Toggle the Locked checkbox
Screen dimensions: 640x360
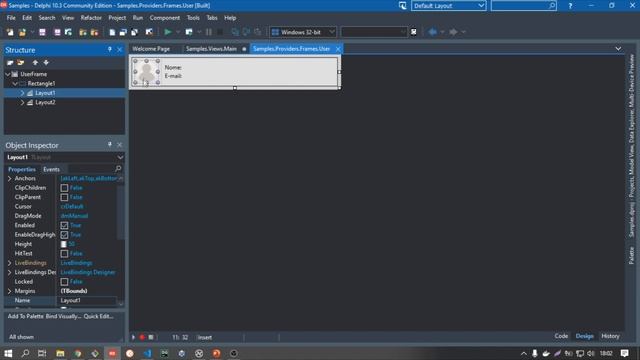click(64, 282)
